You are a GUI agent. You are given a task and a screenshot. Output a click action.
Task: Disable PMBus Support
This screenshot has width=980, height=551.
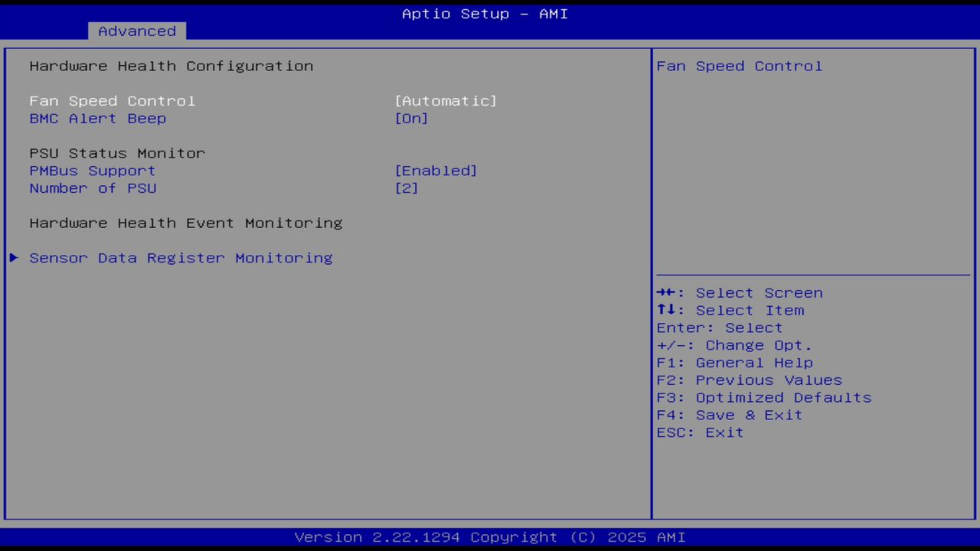[x=436, y=170]
